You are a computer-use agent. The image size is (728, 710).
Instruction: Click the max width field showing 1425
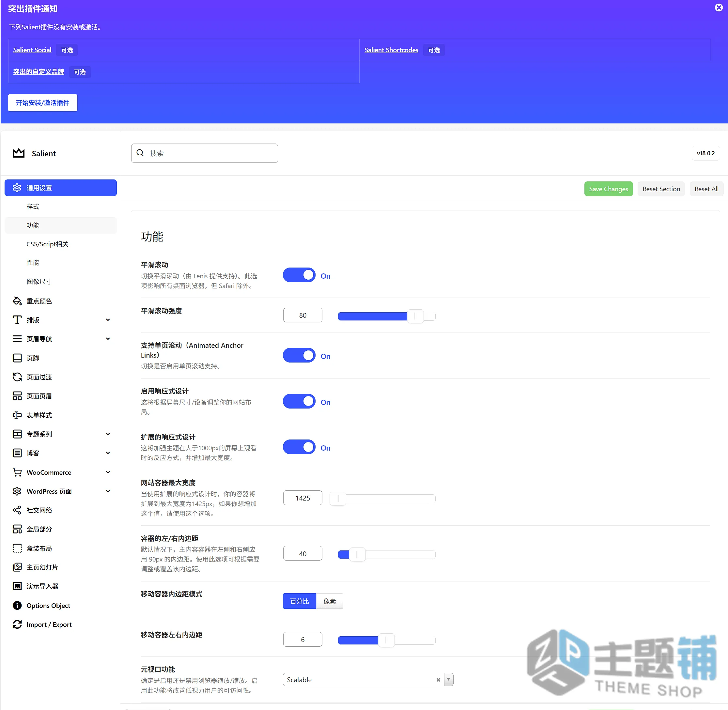[302, 498]
